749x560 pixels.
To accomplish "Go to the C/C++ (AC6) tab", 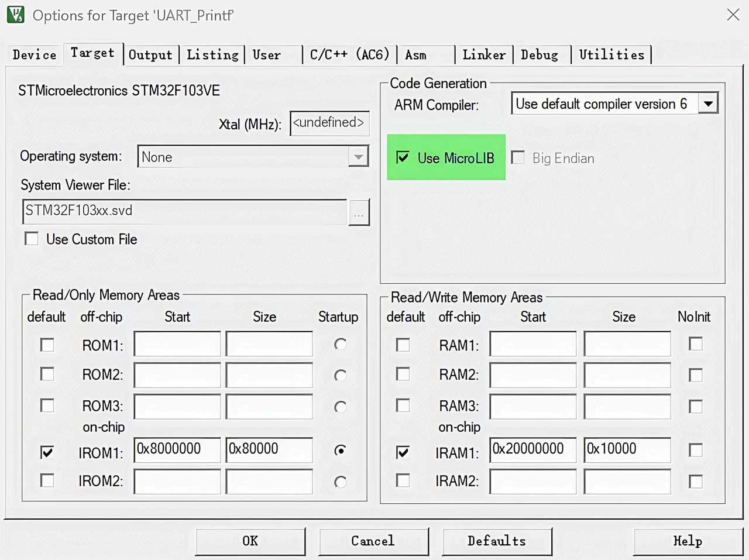I will pyautogui.click(x=349, y=55).
